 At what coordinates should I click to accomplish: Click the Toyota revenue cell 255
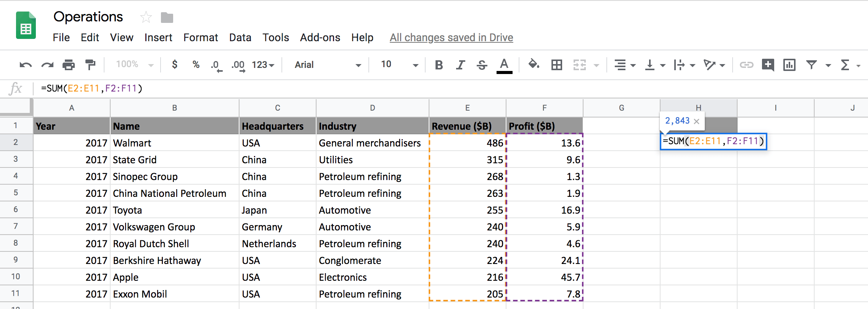(468, 210)
